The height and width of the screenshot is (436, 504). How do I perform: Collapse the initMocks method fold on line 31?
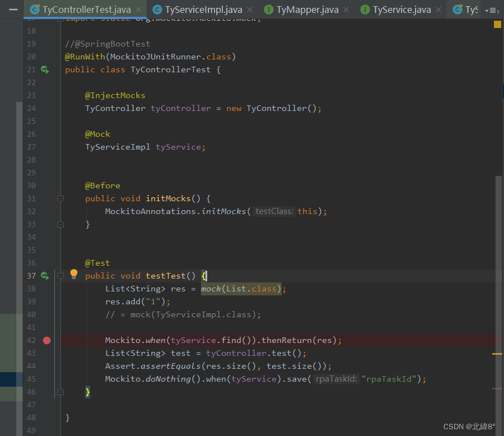tap(60, 198)
